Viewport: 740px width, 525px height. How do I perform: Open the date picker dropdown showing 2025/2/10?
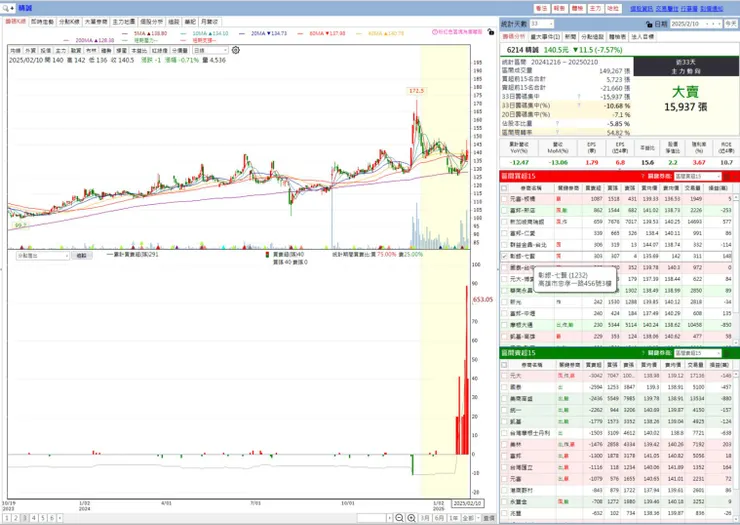click(696, 24)
